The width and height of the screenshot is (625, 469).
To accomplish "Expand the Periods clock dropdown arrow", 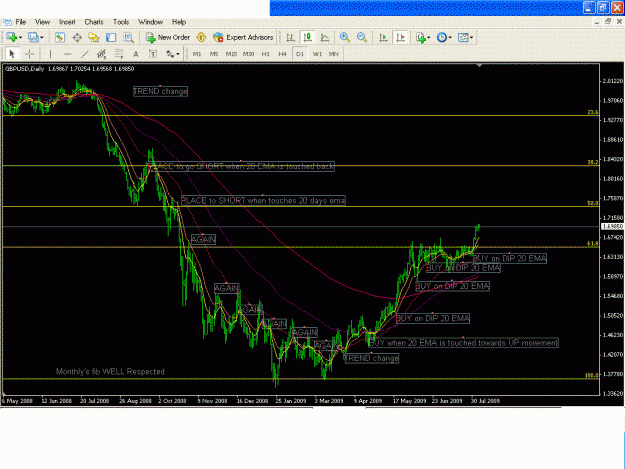I will click(x=450, y=37).
